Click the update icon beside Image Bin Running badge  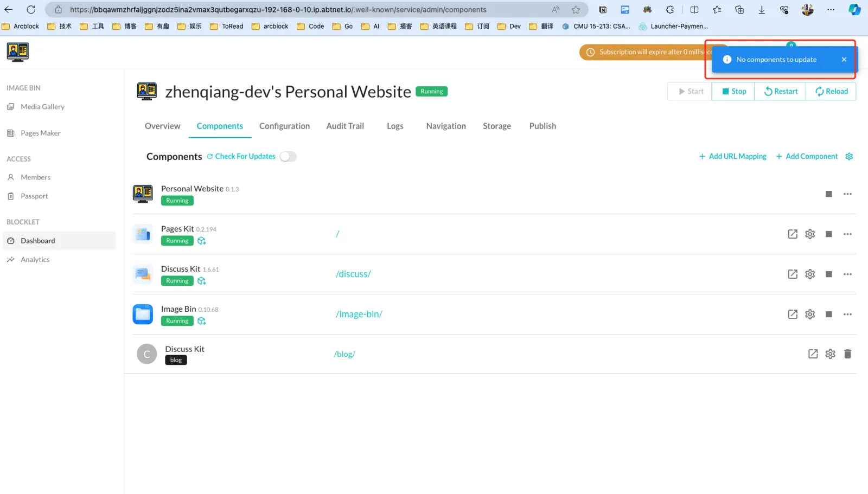coord(202,321)
